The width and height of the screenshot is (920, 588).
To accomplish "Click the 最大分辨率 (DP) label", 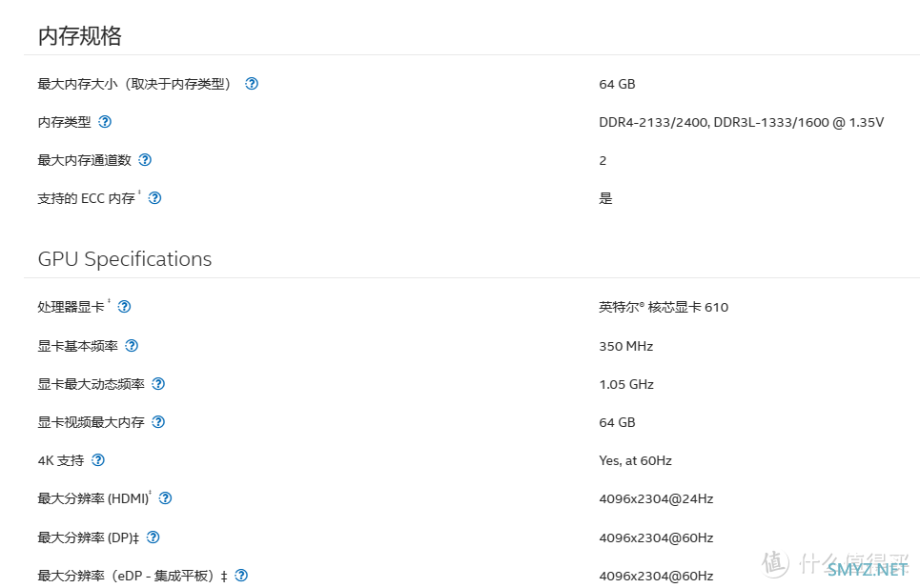I will [x=88, y=537].
